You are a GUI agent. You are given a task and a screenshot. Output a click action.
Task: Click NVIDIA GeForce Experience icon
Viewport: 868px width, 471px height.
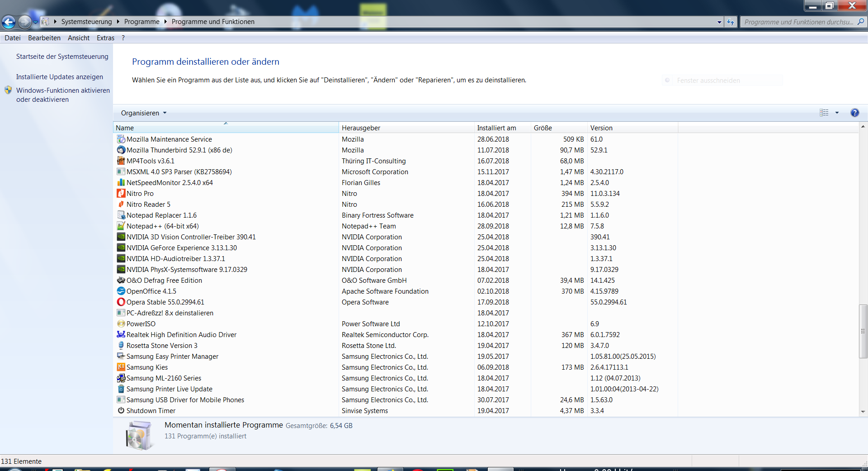[121, 247]
